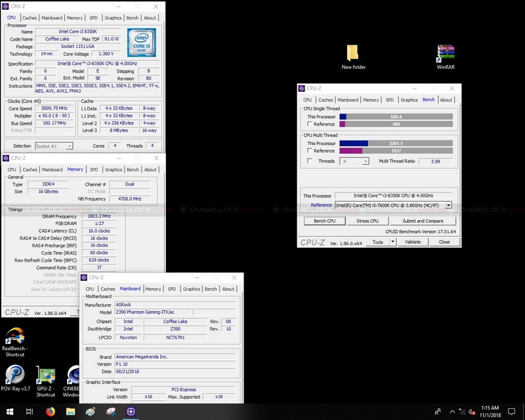
Task: Click the "ASRock" manufacturer value
Action: (175, 304)
